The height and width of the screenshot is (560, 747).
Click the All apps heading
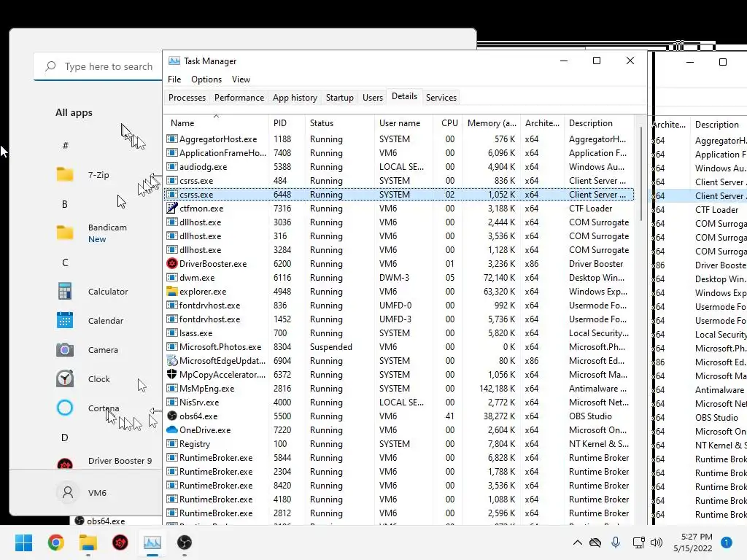click(x=74, y=112)
